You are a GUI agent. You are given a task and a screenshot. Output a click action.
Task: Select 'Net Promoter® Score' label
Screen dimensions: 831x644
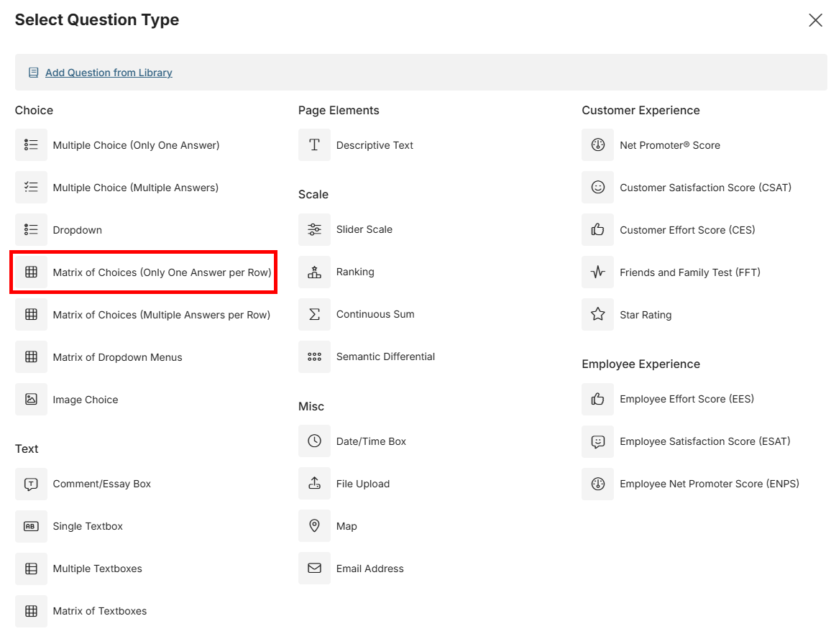[x=670, y=145]
